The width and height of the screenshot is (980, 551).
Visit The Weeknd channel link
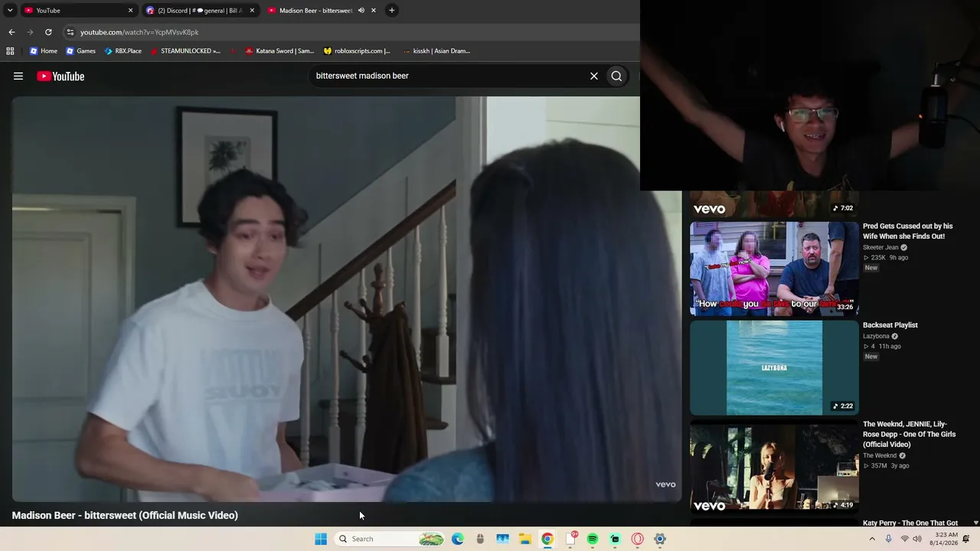point(880,455)
